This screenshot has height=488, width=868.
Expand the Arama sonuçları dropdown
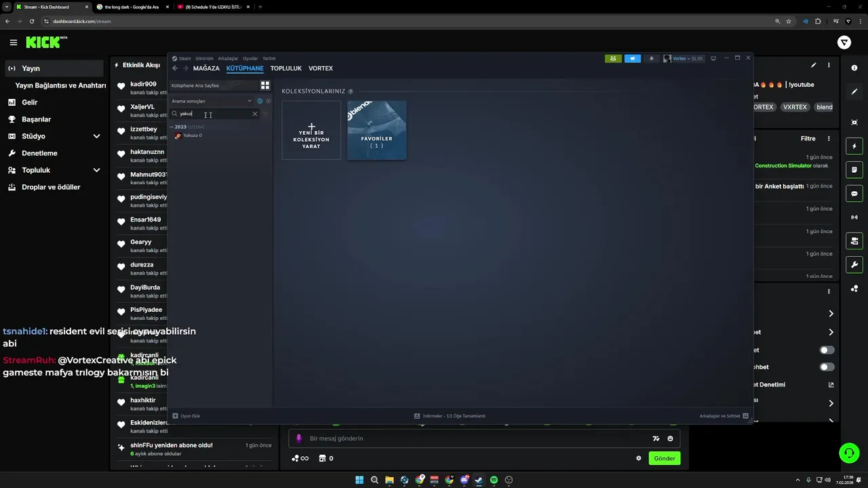[211, 101]
